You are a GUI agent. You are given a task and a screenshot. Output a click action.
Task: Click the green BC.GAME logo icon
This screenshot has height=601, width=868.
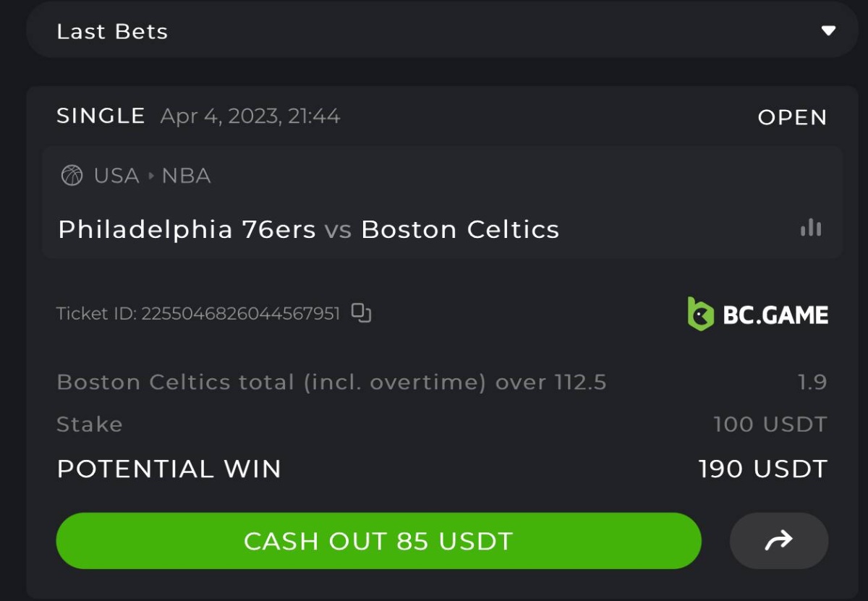tap(700, 314)
